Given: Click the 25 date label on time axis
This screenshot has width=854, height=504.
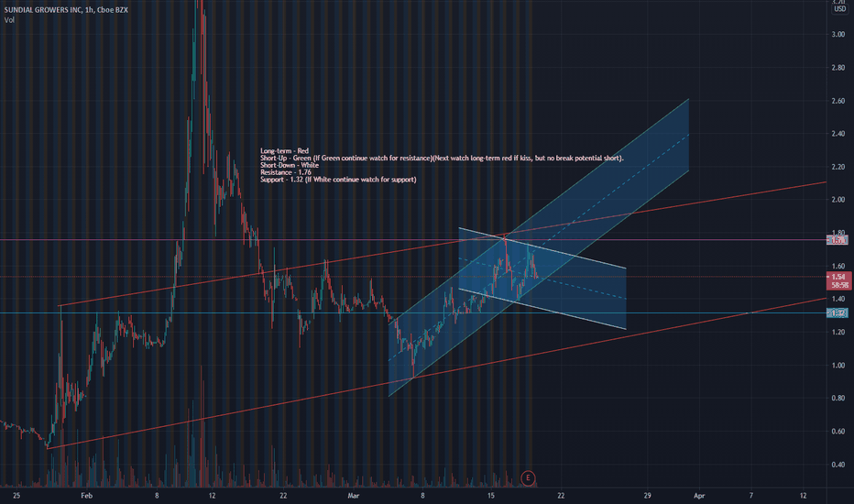Looking at the screenshot, I should click(16, 495).
